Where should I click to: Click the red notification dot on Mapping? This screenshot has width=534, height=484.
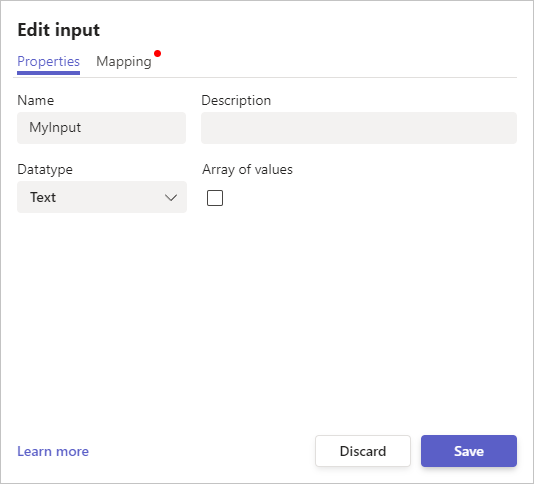tap(157, 53)
